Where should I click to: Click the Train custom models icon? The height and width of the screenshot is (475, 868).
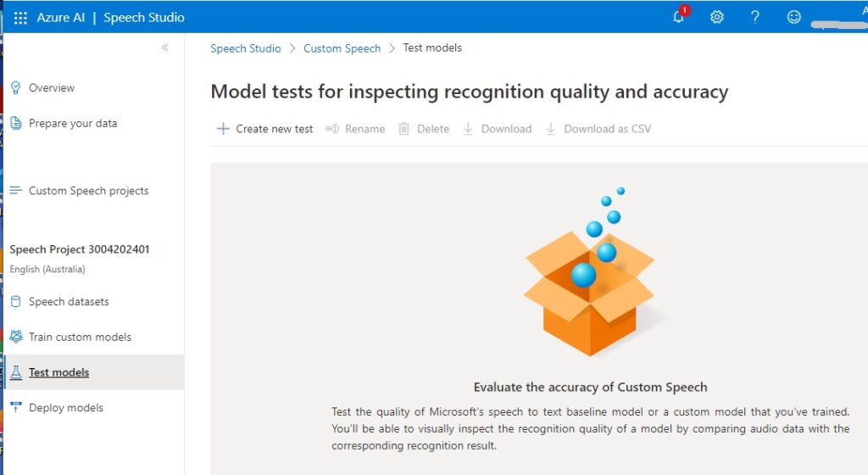click(x=15, y=338)
